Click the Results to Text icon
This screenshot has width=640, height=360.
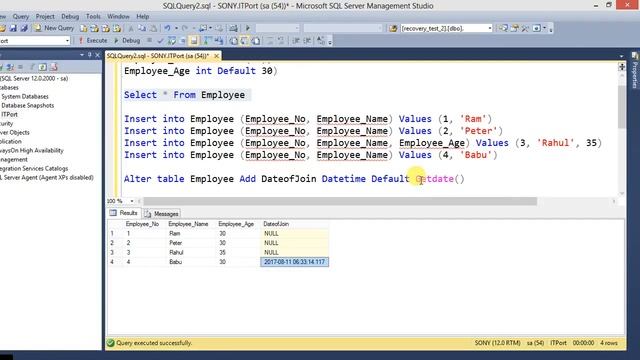233,41
